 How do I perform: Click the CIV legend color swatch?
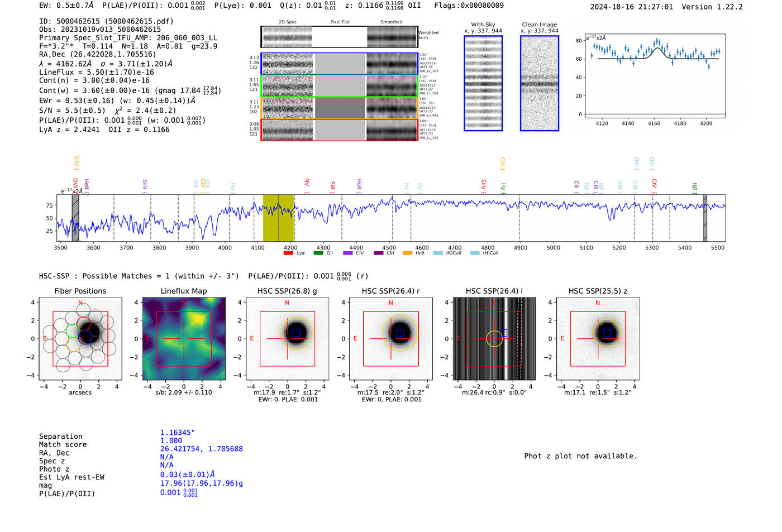[348, 253]
